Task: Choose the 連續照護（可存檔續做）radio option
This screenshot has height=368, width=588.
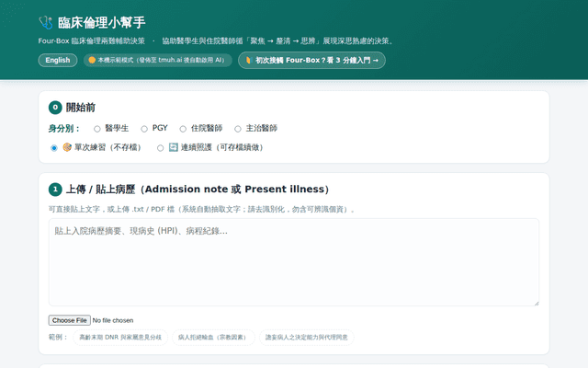Action: (x=160, y=148)
